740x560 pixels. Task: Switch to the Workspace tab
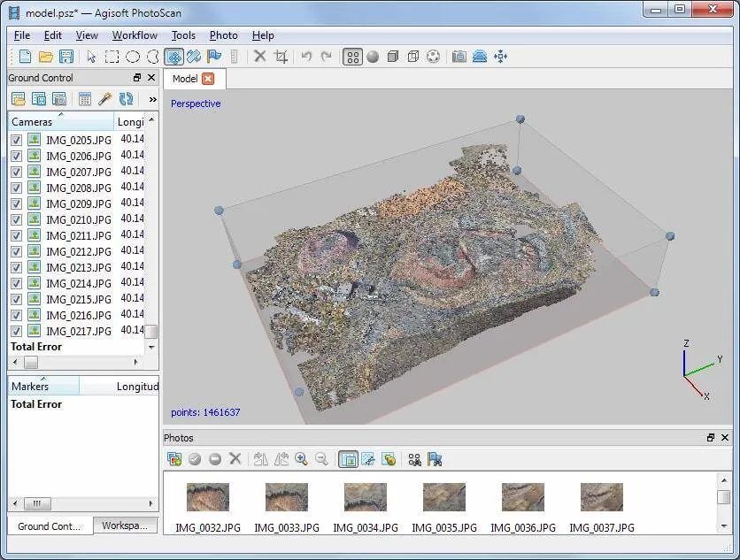pyautogui.click(x=124, y=525)
